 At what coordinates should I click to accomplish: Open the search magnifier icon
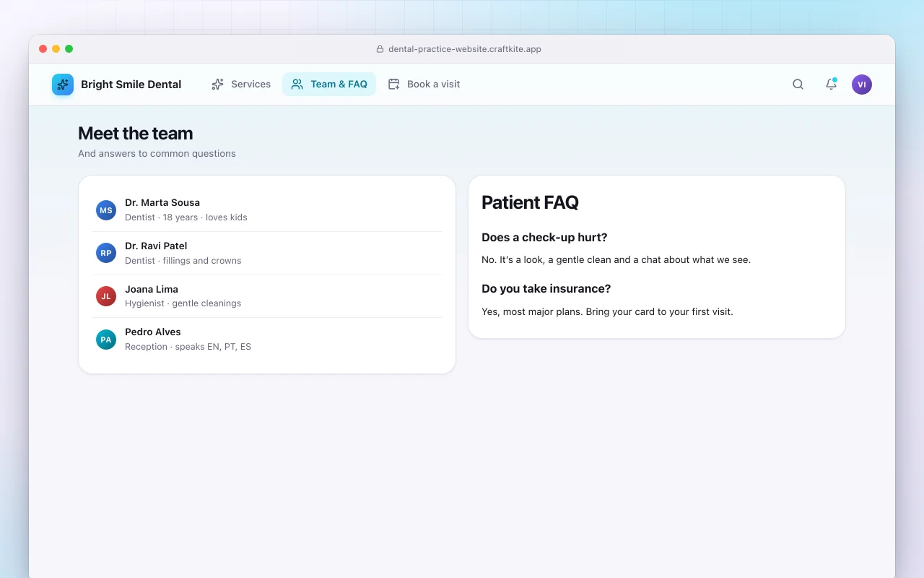(798, 85)
